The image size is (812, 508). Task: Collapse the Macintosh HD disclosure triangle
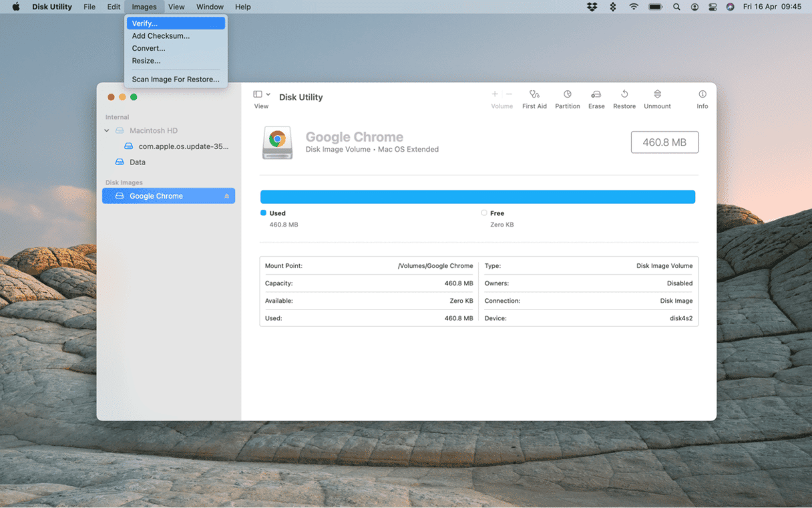coord(107,131)
